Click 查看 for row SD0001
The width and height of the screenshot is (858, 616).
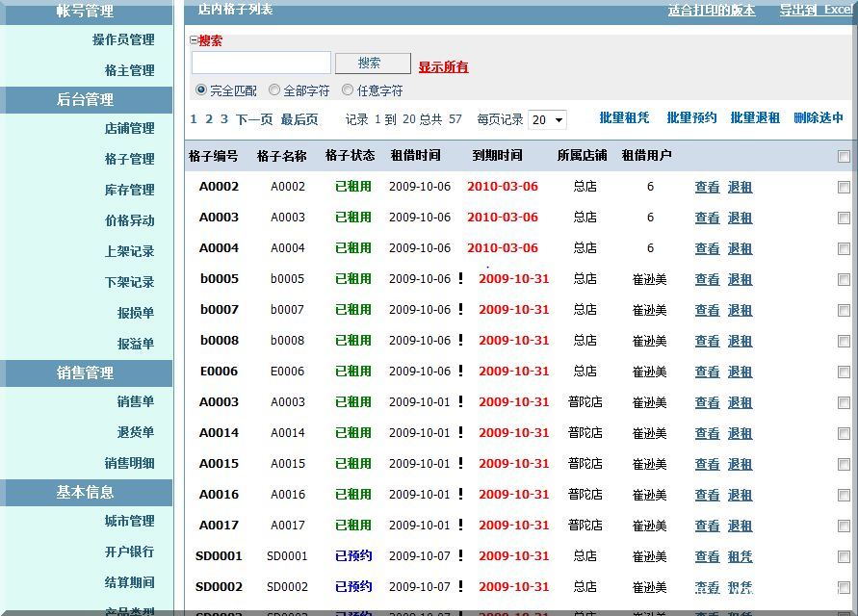707,556
